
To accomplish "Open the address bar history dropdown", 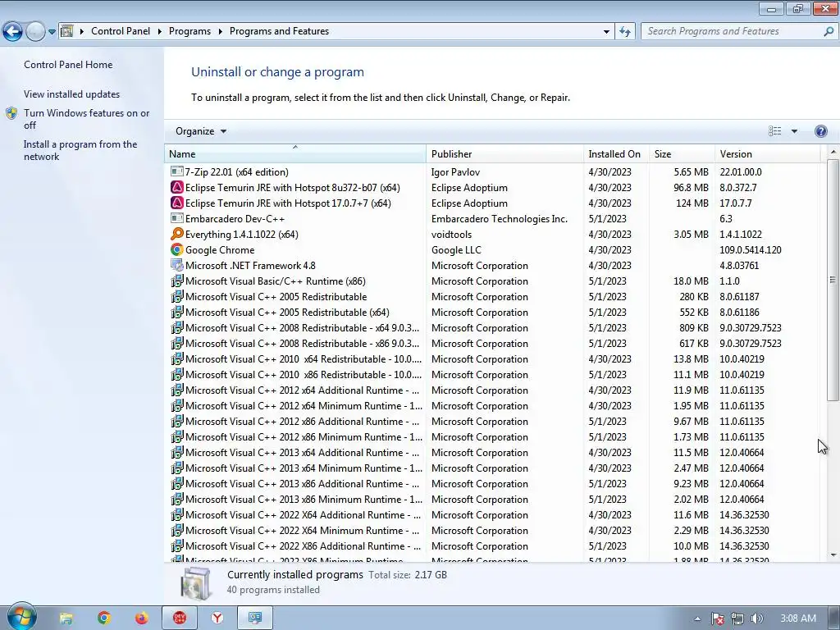I will pos(606,31).
